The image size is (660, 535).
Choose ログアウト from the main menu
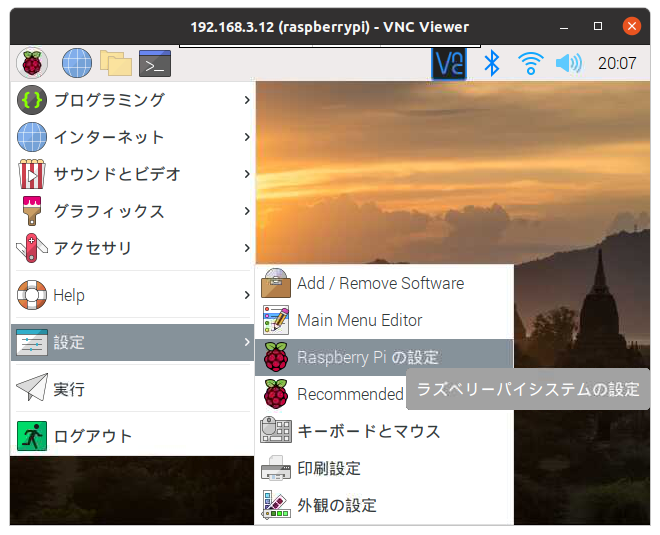(132, 436)
